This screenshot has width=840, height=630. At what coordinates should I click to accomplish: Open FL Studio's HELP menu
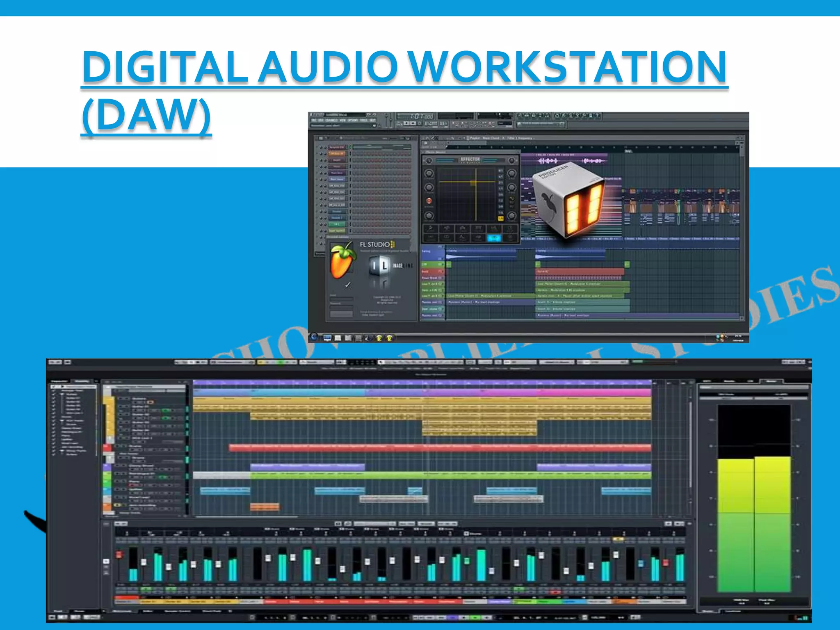(372, 121)
